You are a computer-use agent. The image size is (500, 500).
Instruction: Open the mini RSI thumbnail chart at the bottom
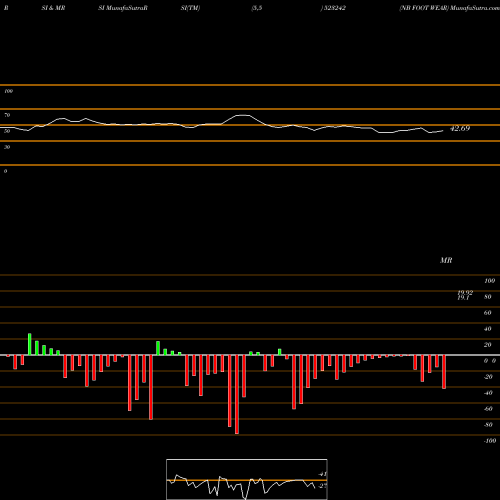point(247,479)
